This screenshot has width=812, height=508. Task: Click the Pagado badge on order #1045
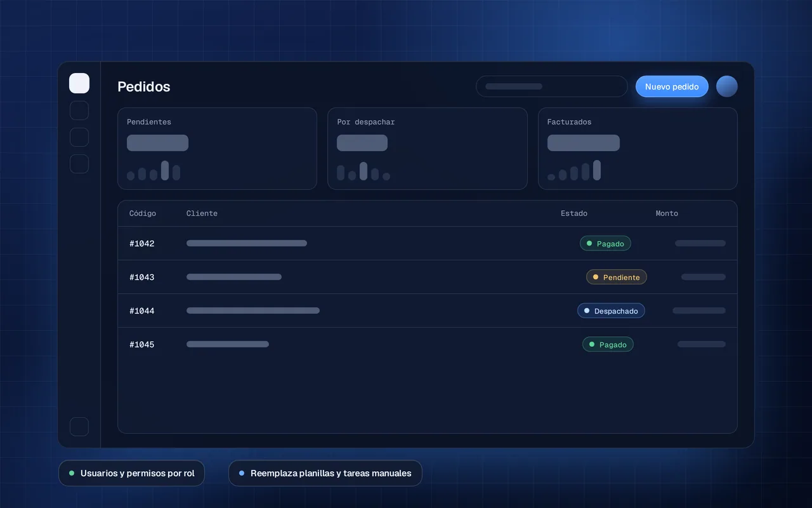(x=608, y=344)
